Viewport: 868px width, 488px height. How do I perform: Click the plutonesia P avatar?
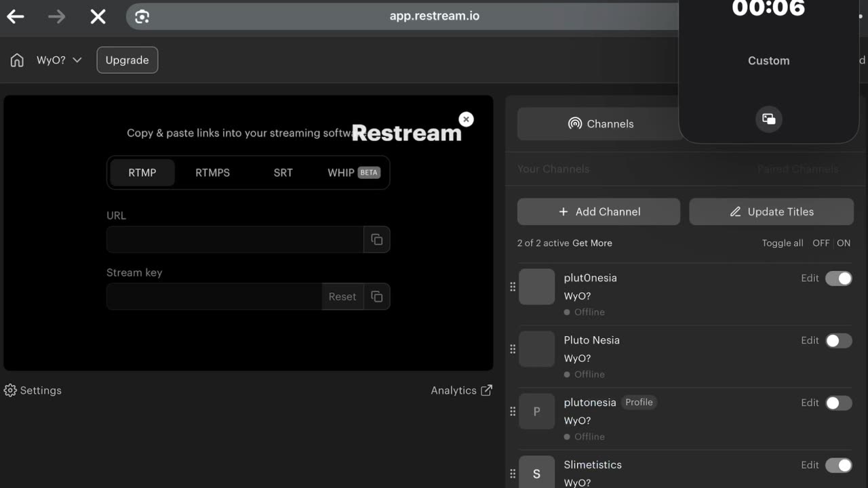pyautogui.click(x=536, y=411)
